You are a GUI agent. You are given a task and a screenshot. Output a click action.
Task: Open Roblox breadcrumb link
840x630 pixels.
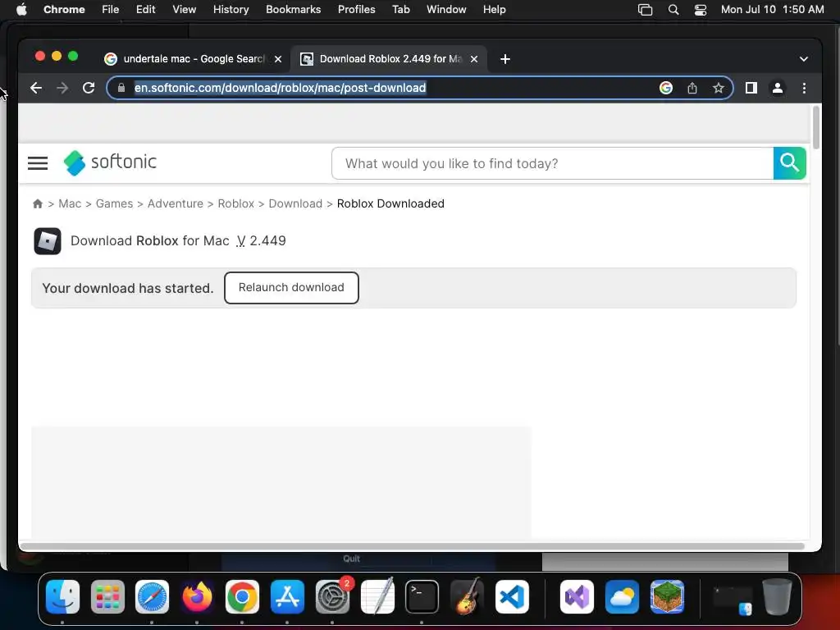pyautogui.click(x=235, y=203)
